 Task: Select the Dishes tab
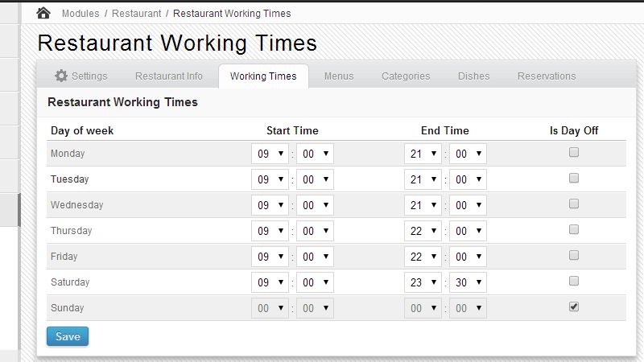(473, 76)
